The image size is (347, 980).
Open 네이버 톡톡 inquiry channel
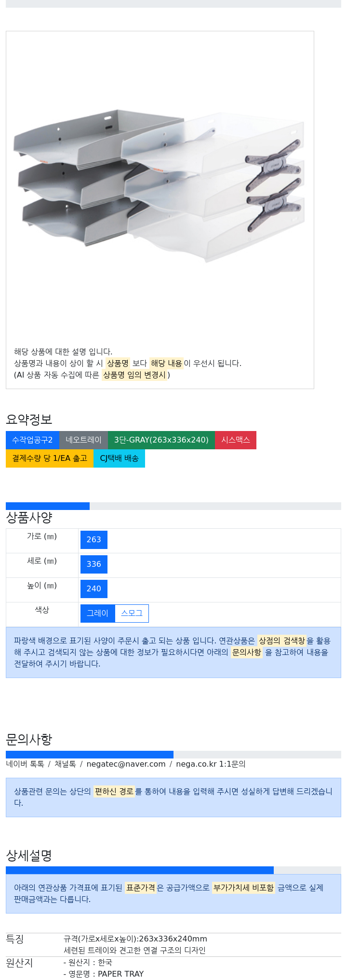pyautogui.click(x=25, y=764)
